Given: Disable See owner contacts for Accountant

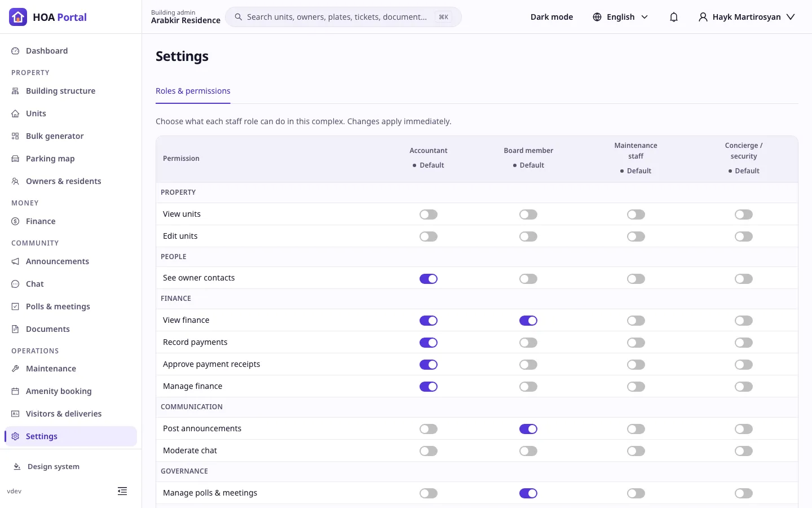Looking at the screenshot, I should [429, 279].
